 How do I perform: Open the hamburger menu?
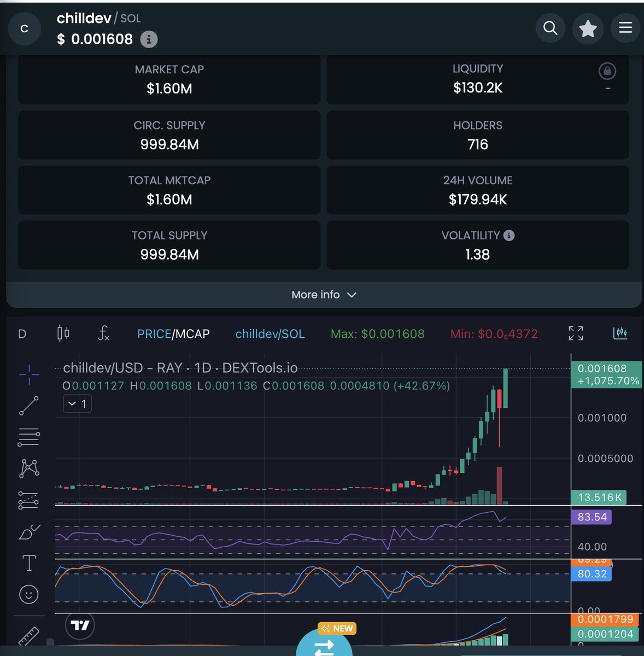tap(625, 28)
